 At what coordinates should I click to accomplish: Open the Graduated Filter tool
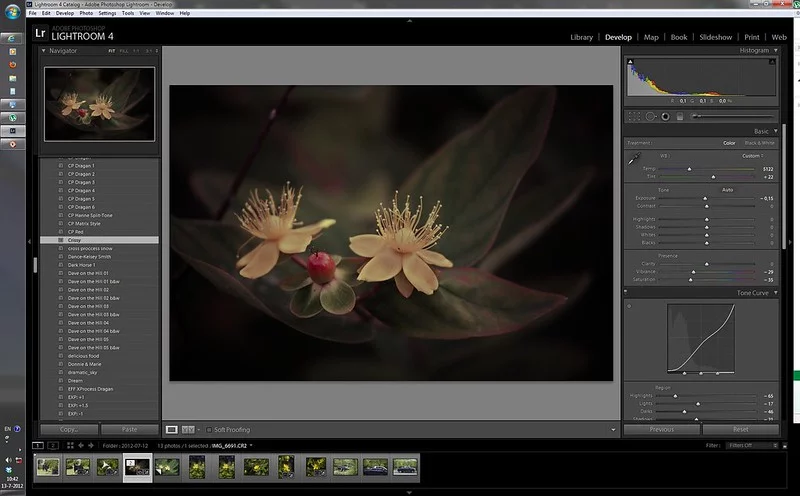coord(679,116)
